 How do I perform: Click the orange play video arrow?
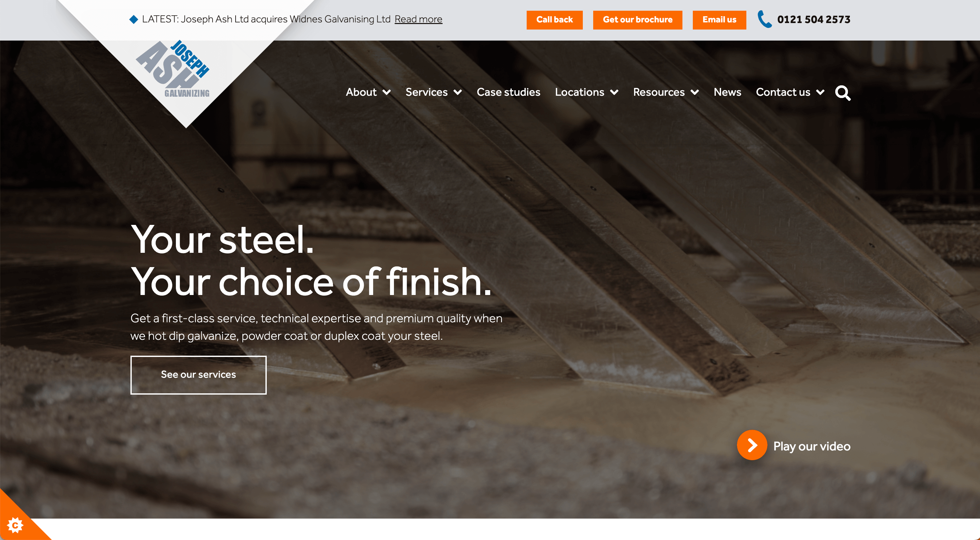(x=752, y=445)
